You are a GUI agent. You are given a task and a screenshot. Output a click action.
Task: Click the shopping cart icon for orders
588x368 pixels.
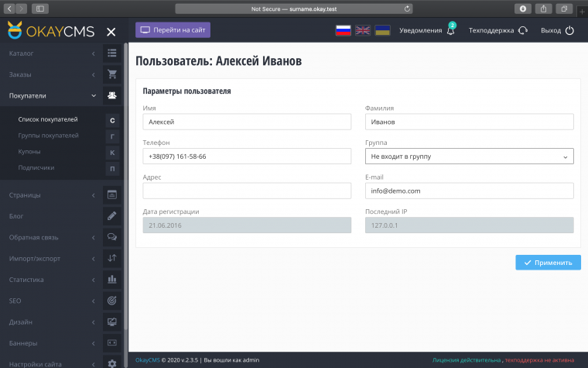pos(112,75)
